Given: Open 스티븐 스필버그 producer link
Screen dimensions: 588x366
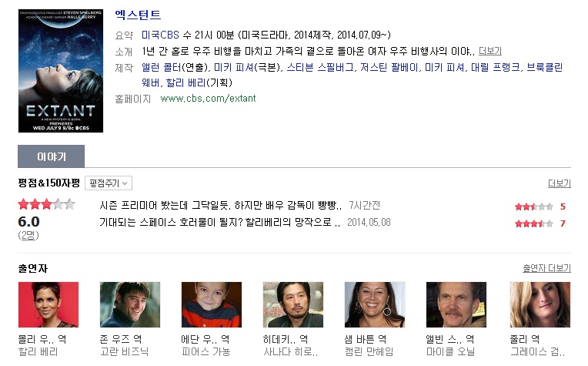Looking at the screenshot, I should (x=320, y=68).
